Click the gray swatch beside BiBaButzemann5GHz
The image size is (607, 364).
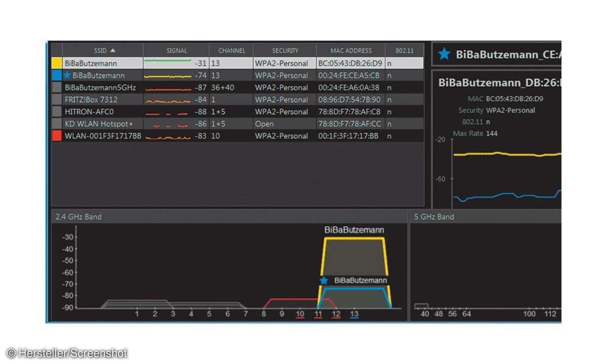pyautogui.click(x=57, y=87)
